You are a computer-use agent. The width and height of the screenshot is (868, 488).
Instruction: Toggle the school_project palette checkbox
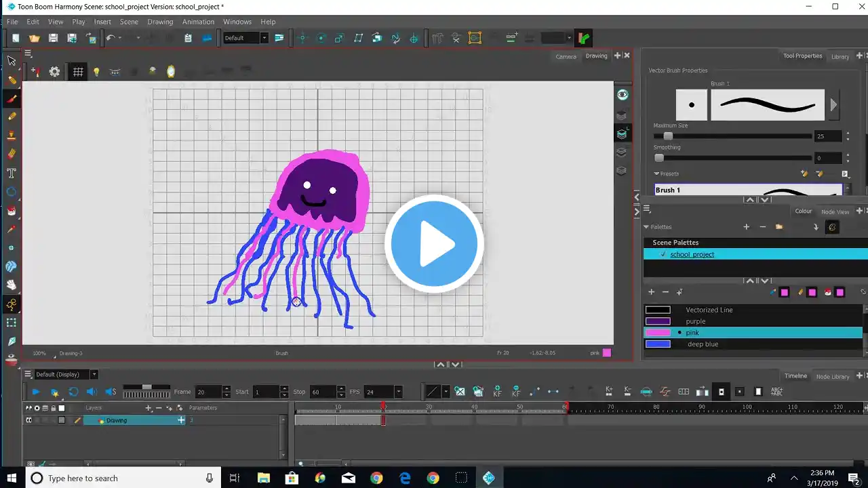(x=663, y=254)
